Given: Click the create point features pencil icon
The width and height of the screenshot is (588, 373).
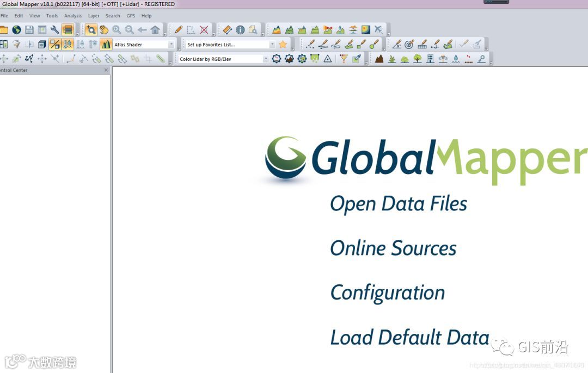Looking at the screenshot, I should click(x=310, y=45).
